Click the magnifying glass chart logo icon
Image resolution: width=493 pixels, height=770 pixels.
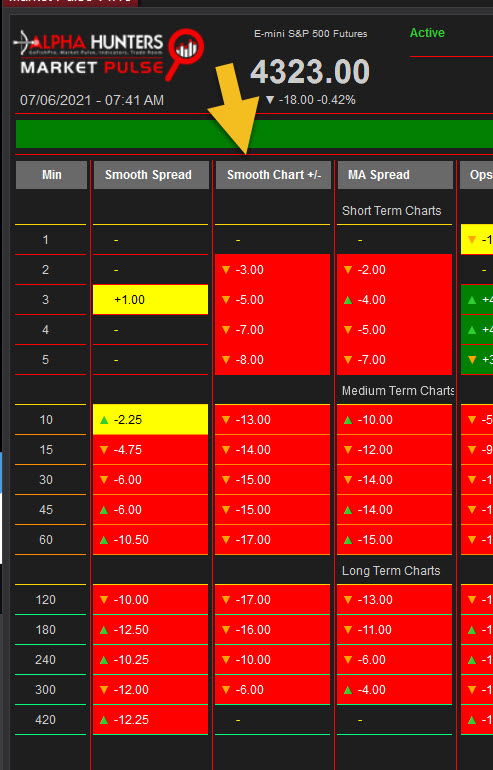(185, 54)
